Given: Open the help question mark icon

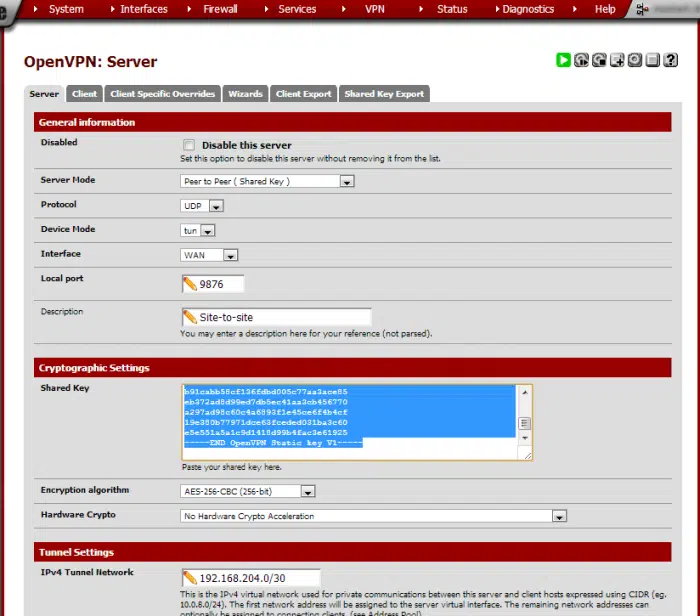Looking at the screenshot, I should pyautogui.click(x=670, y=60).
